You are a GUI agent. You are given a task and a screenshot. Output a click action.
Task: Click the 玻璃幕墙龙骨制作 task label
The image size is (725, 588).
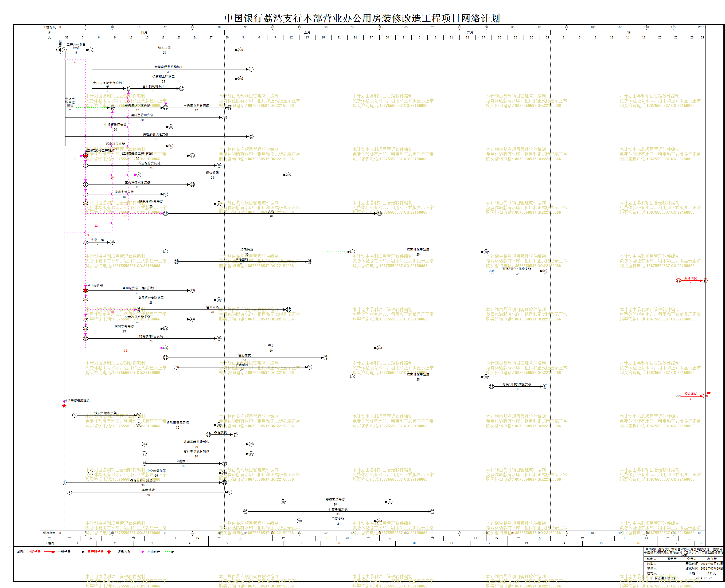(x=196, y=442)
